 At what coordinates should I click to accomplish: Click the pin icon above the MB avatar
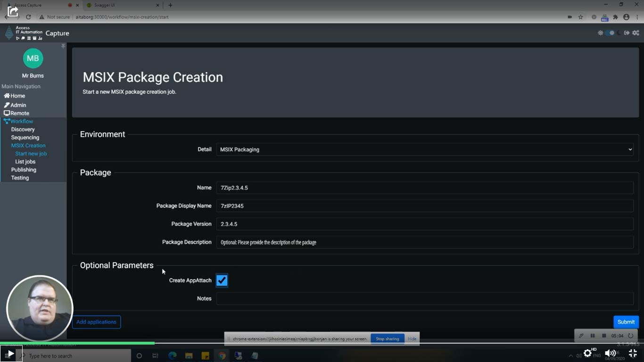(63, 46)
